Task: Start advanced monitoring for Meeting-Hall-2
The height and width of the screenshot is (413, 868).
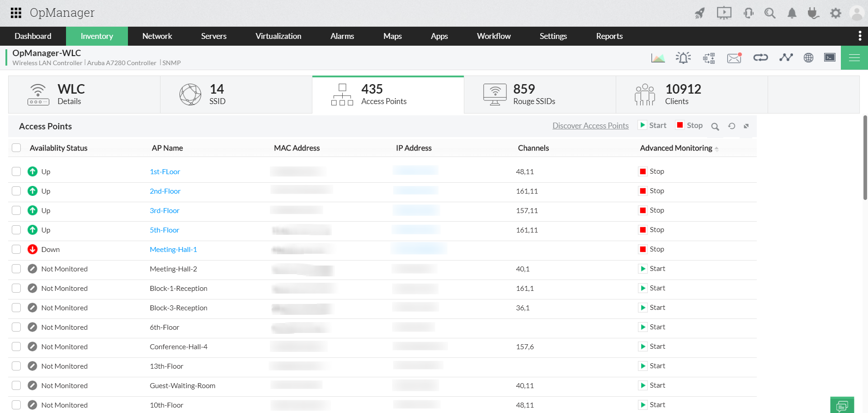Action: tap(652, 269)
